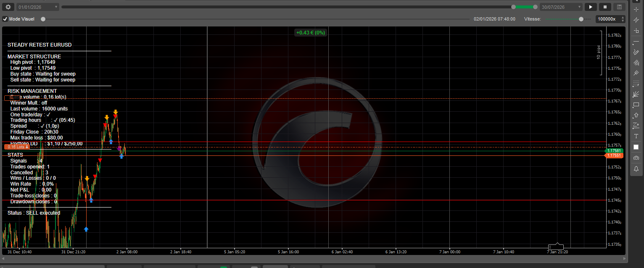644x268 pixels.
Task: Click the date range start handle
Action: coord(513,7)
